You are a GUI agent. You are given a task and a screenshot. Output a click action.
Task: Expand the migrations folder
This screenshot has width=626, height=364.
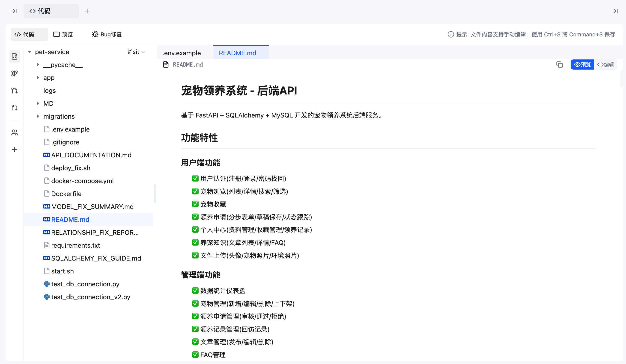coord(38,116)
